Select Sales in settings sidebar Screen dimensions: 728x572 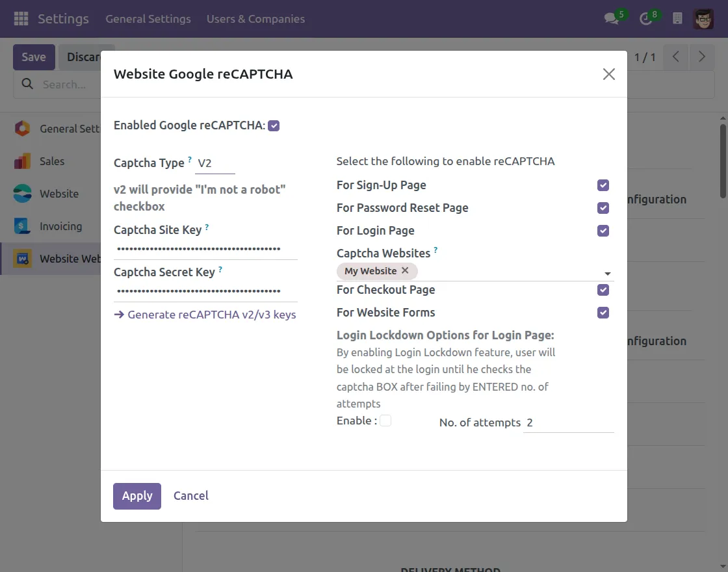pyautogui.click(x=52, y=161)
